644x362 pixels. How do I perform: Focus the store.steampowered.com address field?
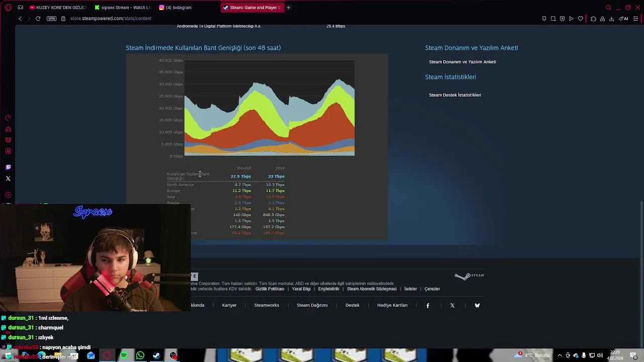point(111,19)
